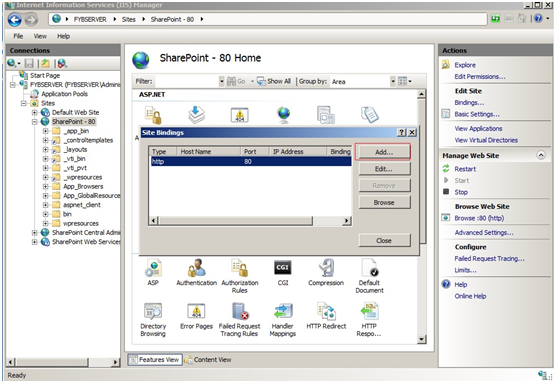The width and height of the screenshot is (557, 383).
Task: Click the features list scroll-down arrow
Action: point(421,339)
